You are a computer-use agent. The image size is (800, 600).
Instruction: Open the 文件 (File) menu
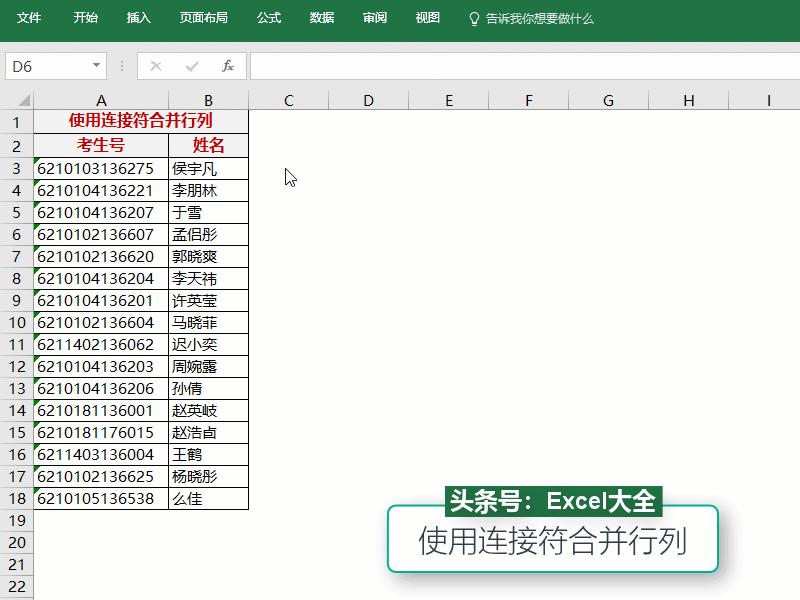tap(29, 17)
